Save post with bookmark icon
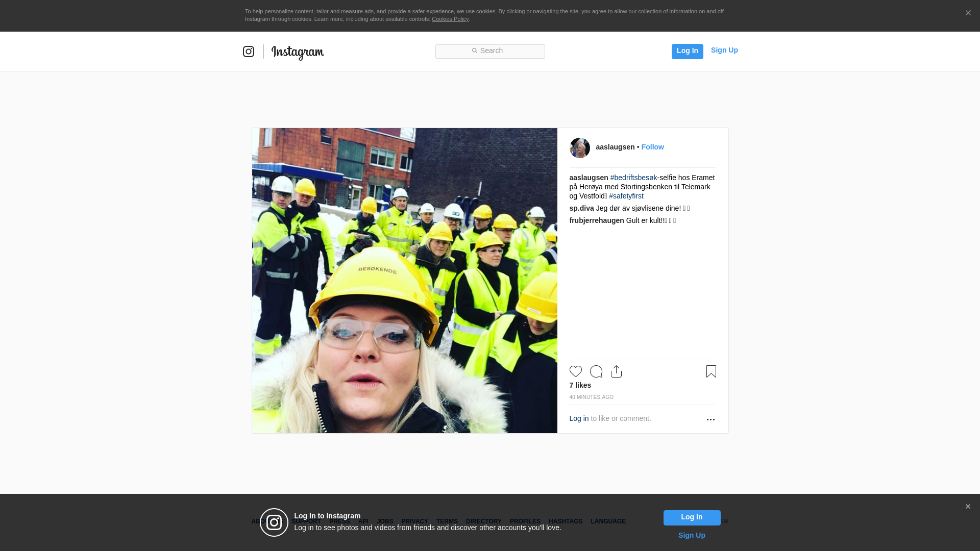The height and width of the screenshot is (551, 980). click(711, 371)
